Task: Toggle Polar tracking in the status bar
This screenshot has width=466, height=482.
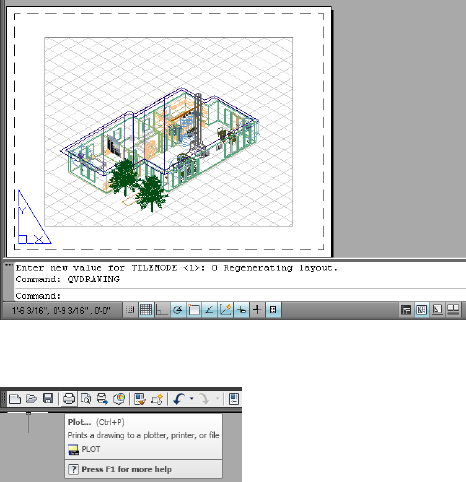Action: coord(178,310)
